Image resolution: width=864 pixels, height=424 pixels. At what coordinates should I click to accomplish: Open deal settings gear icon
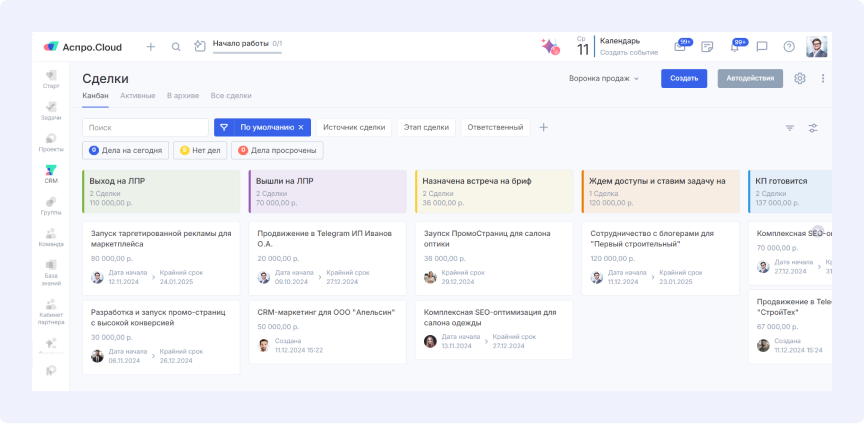pos(799,78)
